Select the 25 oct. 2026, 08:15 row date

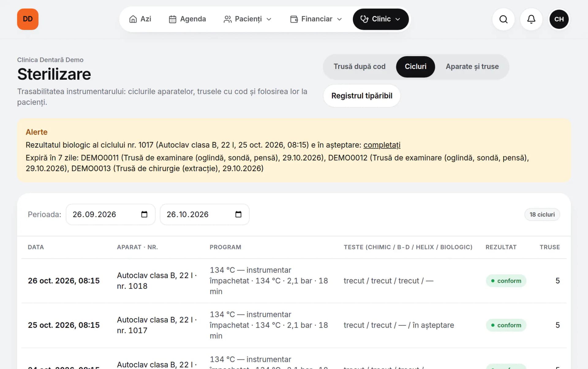tap(64, 325)
